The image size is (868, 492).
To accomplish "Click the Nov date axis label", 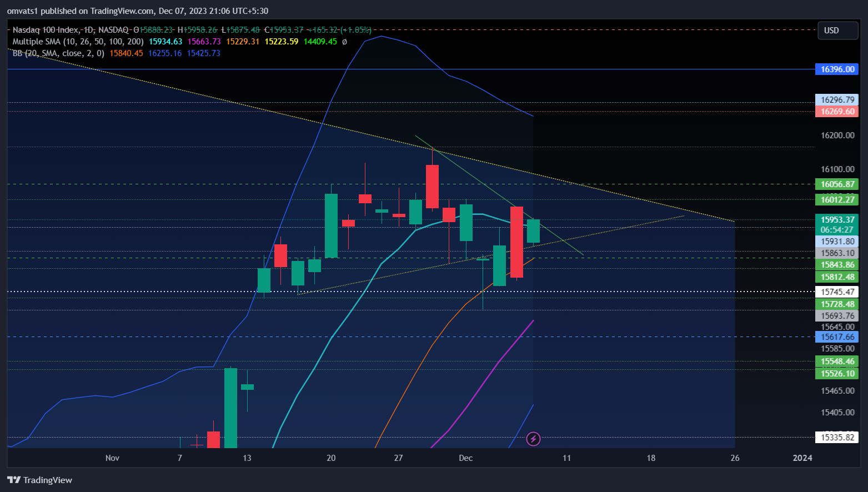I will pyautogui.click(x=112, y=458).
